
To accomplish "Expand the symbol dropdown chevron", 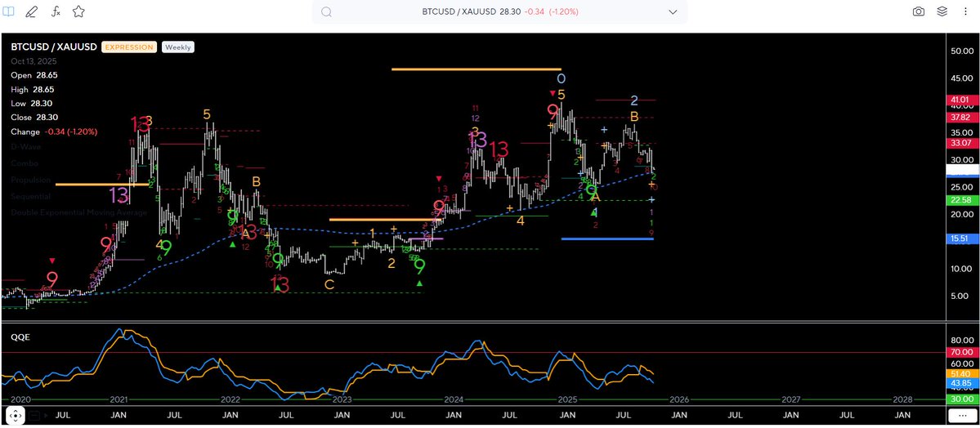I will (673, 12).
